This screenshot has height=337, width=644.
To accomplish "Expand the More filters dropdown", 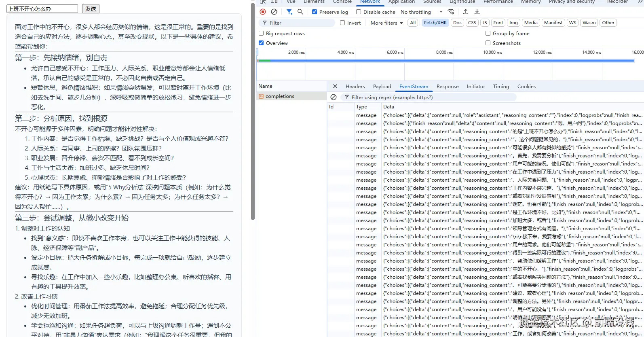I will tap(386, 23).
